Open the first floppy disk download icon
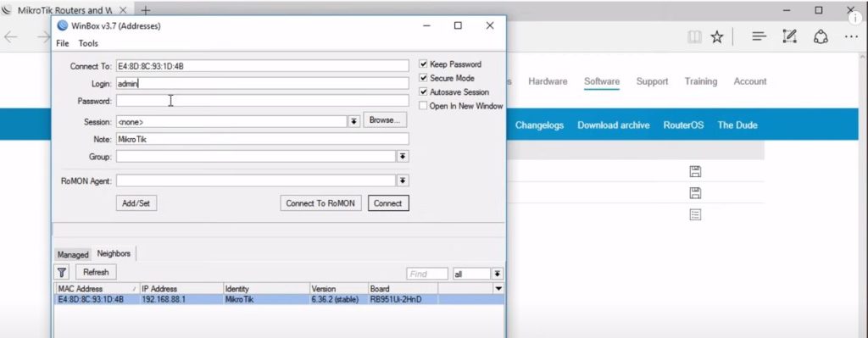The width and height of the screenshot is (868, 338). coord(695,171)
